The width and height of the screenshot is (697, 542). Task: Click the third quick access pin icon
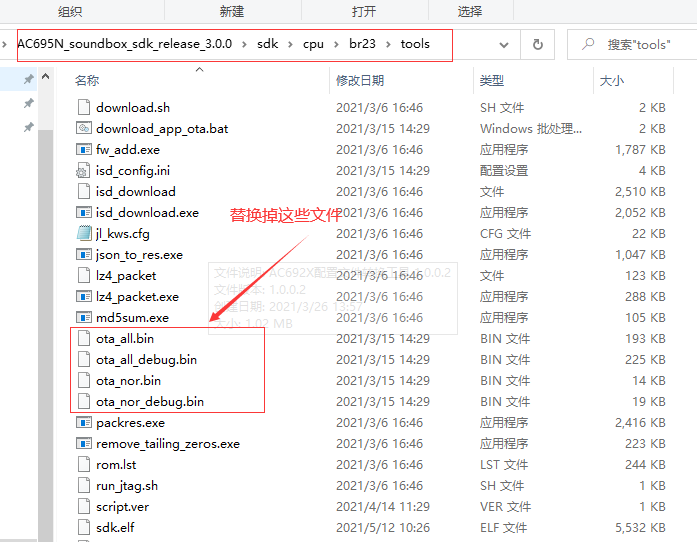pos(28,128)
